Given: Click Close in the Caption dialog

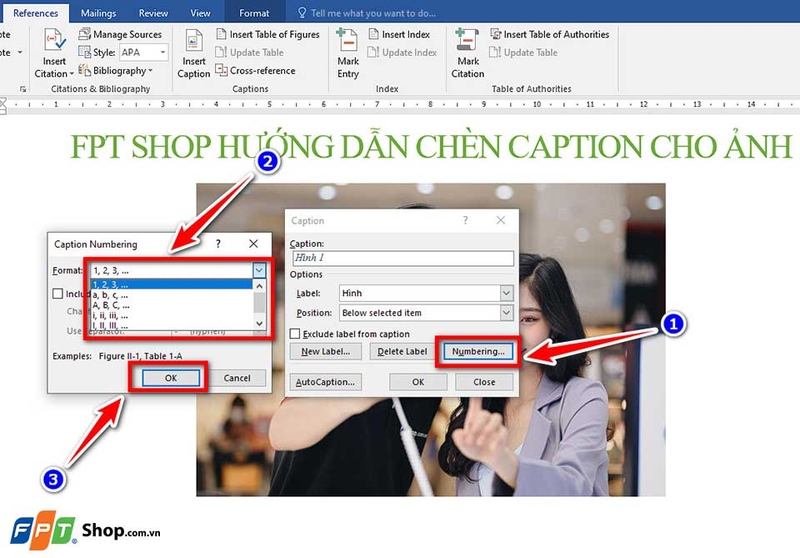Looking at the screenshot, I should [x=484, y=382].
